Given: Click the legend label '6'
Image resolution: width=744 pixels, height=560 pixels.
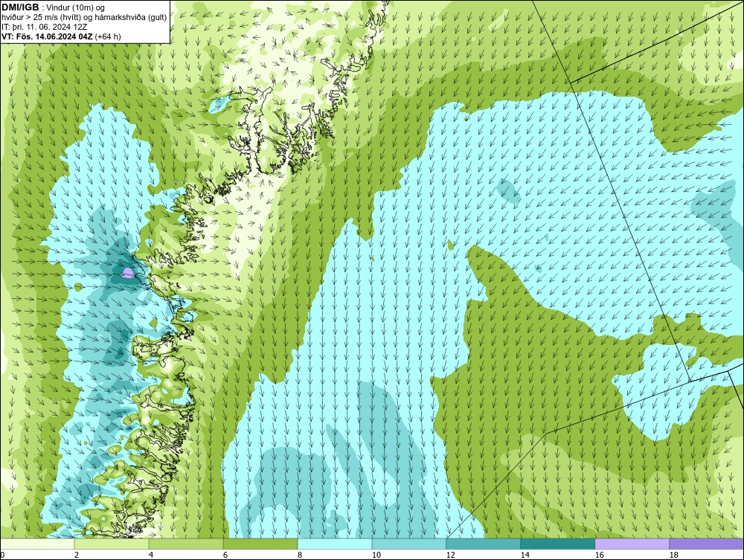Looking at the screenshot, I should [x=225, y=555].
